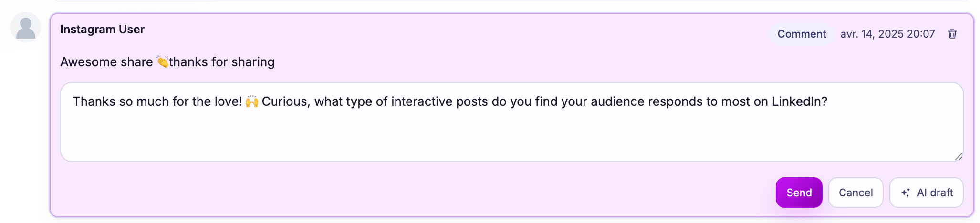Viewport: 980px width, 223px height.
Task: Send the drafted reply
Action: 799,193
